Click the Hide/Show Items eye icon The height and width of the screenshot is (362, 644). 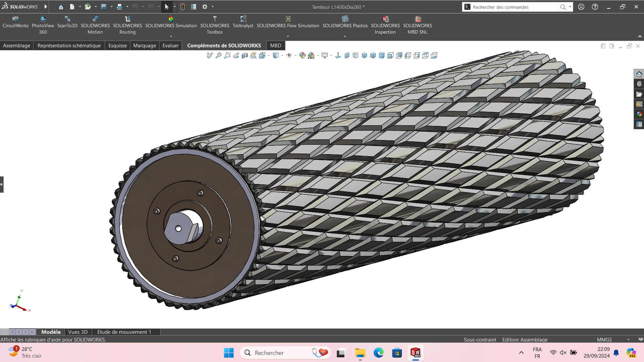[x=289, y=55]
